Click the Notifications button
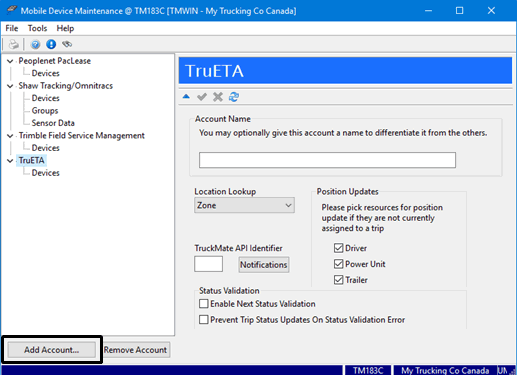This screenshot has width=517, height=375. pos(264,265)
